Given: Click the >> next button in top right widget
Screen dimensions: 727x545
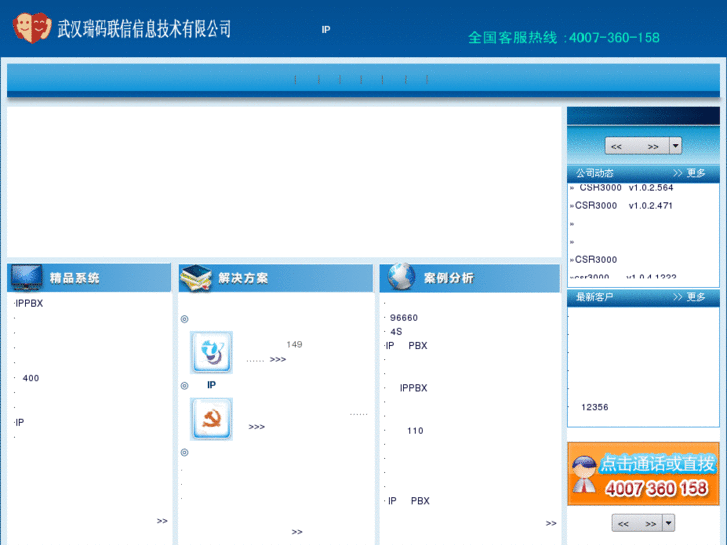Looking at the screenshot, I should click(653, 146).
